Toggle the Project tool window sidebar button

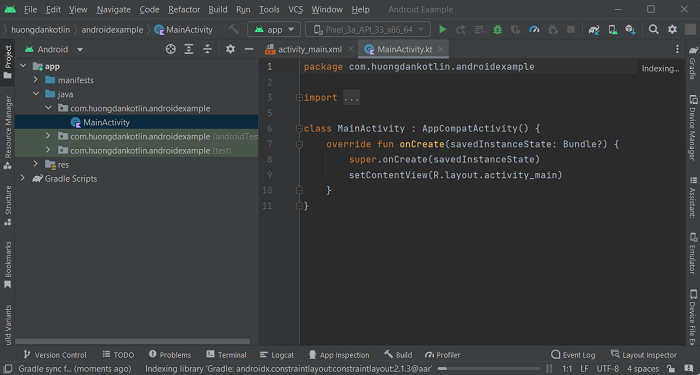click(8, 62)
